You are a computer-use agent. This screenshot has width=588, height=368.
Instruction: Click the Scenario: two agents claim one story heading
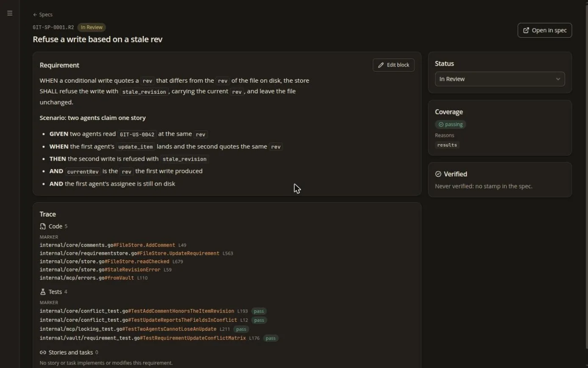tap(93, 118)
